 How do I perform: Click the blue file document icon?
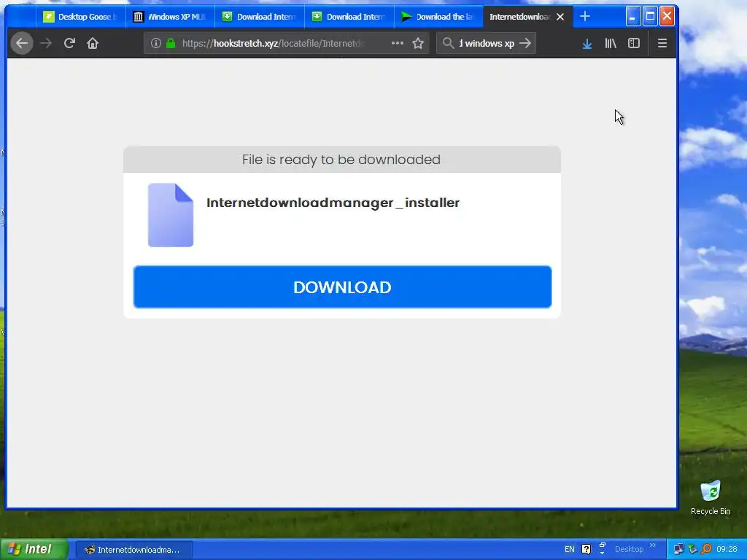point(171,215)
